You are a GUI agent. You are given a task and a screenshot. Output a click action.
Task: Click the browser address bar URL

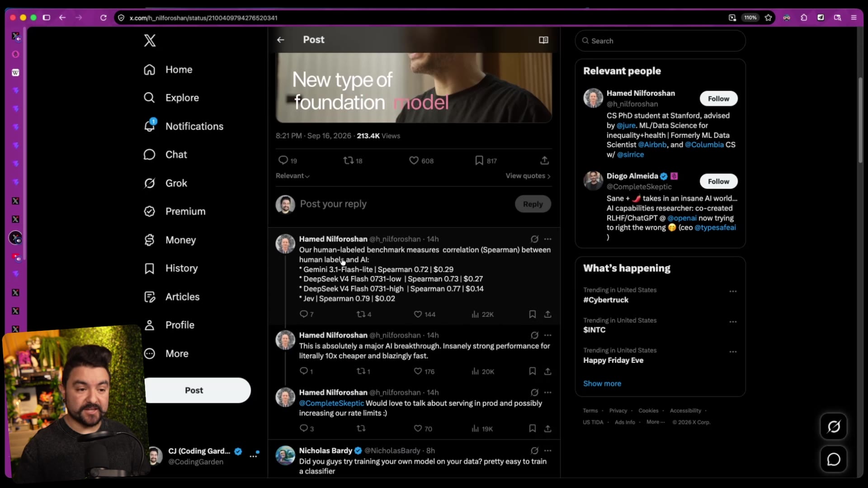pos(203,18)
